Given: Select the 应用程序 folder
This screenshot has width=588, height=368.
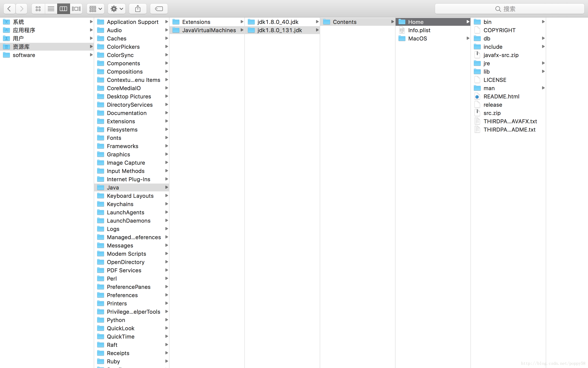Looking at the screenshot, I should coord(47,30).
